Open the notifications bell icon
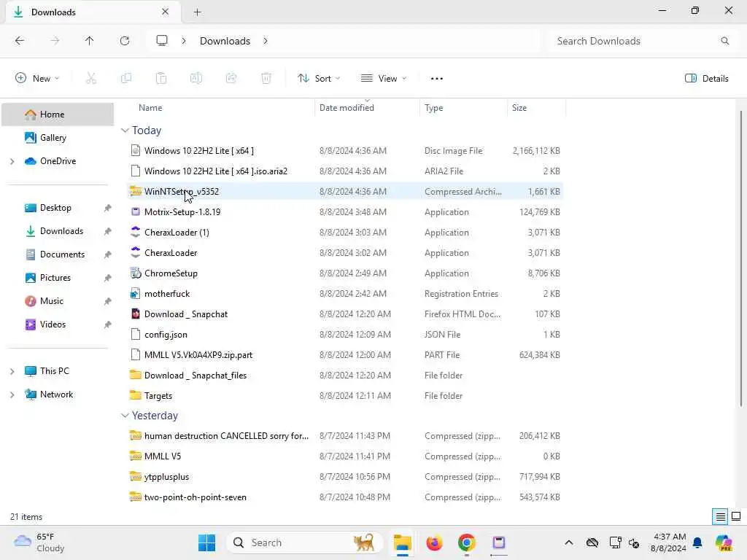Screen dimensions: 747x560 coord(697,542)
